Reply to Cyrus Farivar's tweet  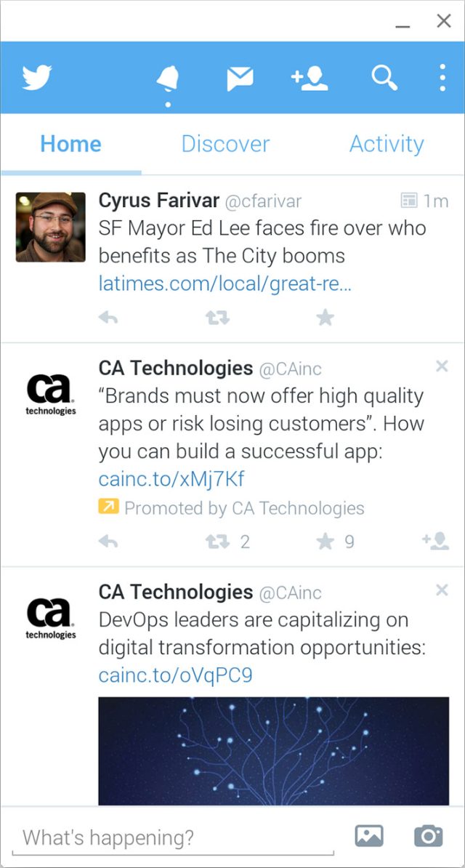pos(108,317)
